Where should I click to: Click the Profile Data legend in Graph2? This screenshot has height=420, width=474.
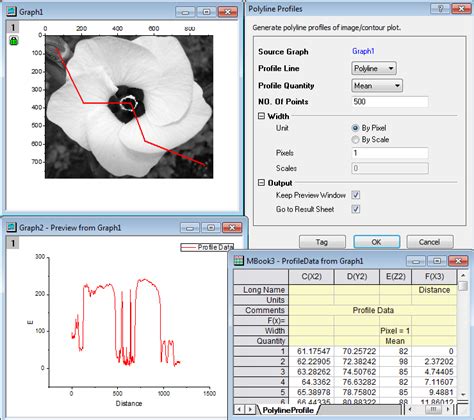pyautogui.click(x=207, y=247)
